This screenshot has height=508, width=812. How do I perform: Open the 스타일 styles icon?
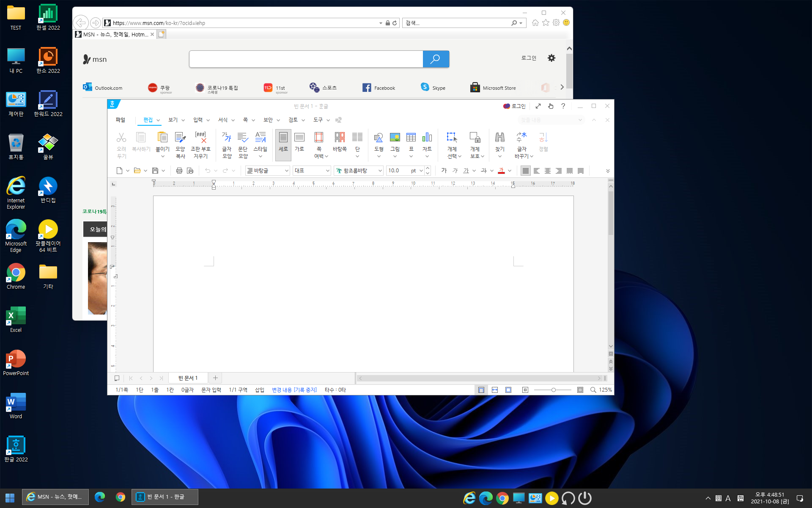(x=261, y=137)
